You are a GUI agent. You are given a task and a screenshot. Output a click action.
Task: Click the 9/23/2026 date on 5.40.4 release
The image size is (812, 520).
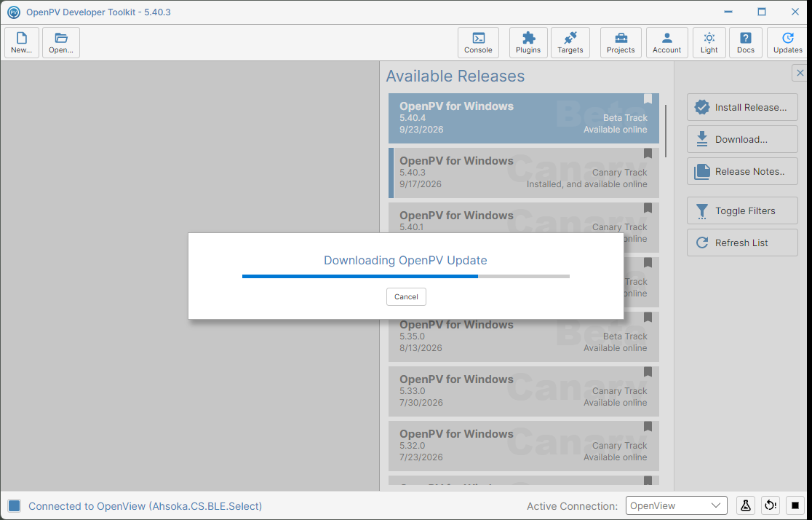(x=421, y=130)
